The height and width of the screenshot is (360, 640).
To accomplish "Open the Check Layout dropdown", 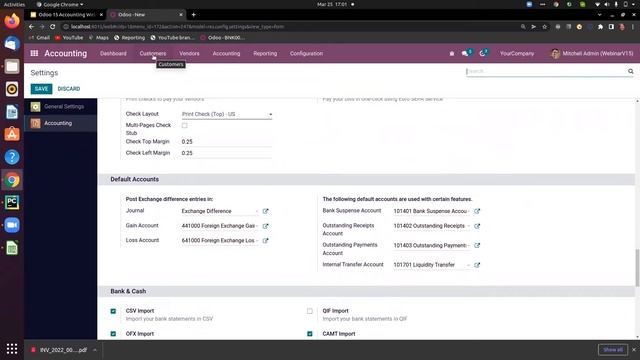I will 227,114.
